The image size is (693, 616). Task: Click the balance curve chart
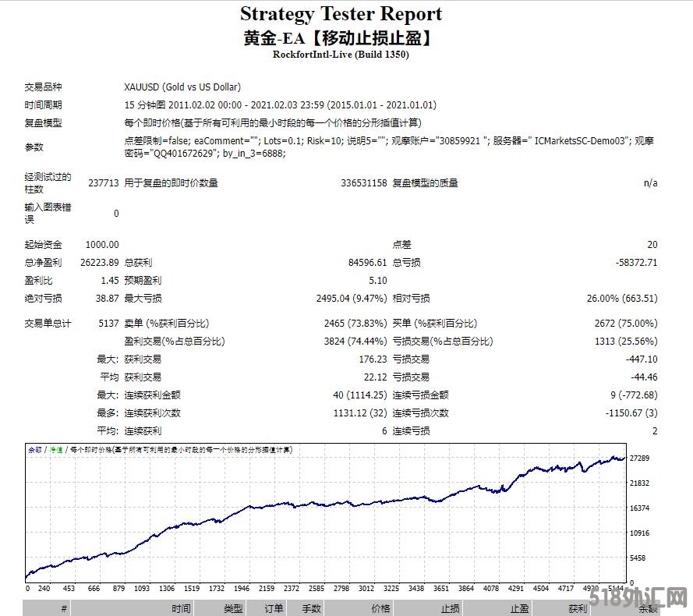pos(326,512)
